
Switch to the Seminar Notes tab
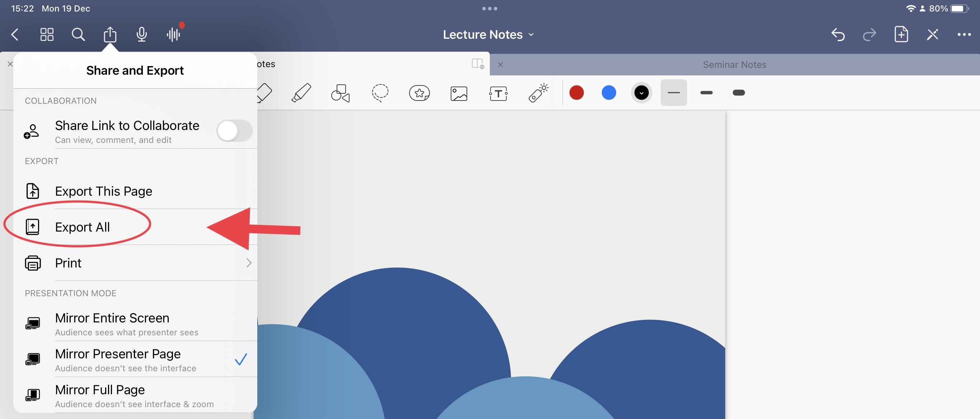(x=734, y=64)
